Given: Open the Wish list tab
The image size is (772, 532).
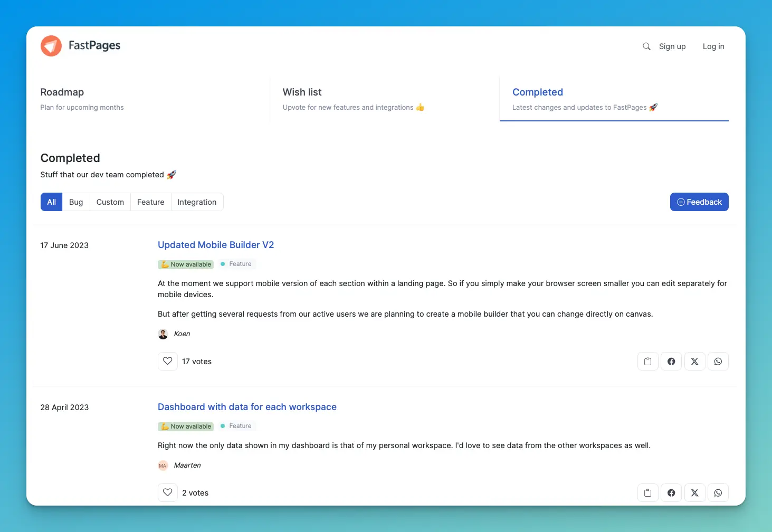Looking at the screenshot, I should 302,92.
